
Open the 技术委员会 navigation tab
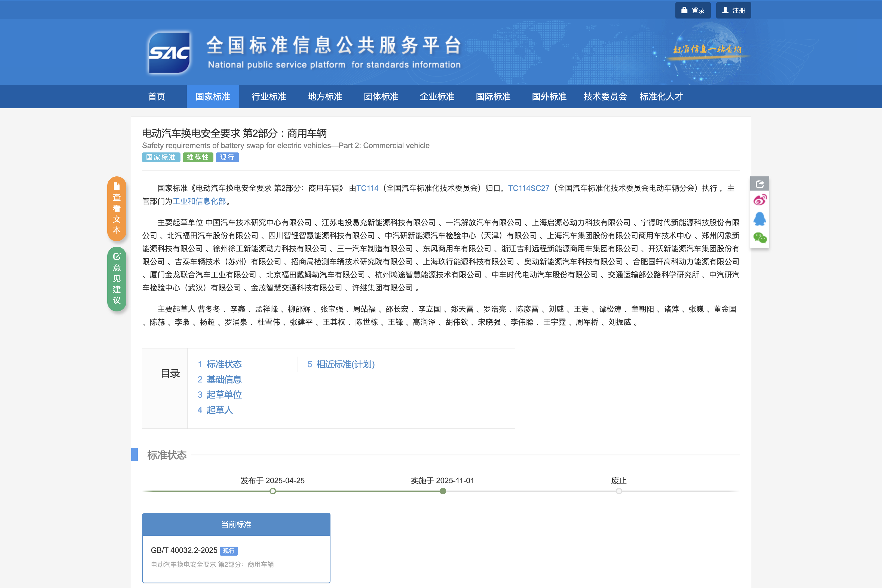click(x=605, y=97)
